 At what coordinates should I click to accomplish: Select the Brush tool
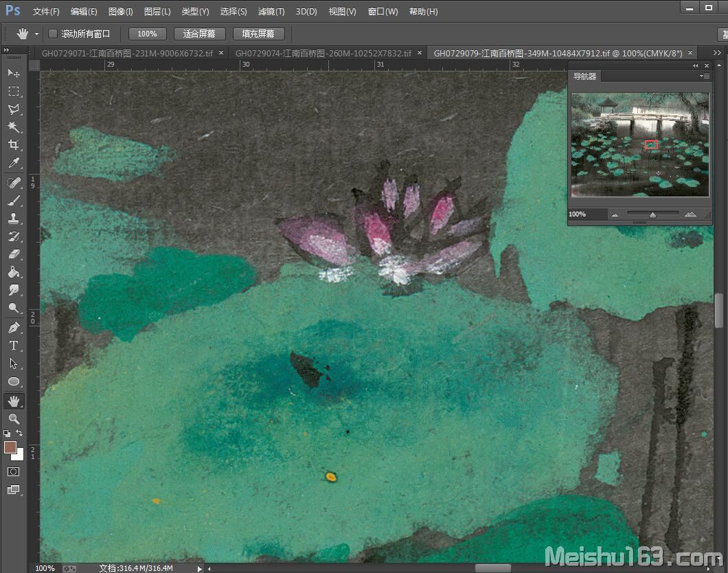(14, 201)
